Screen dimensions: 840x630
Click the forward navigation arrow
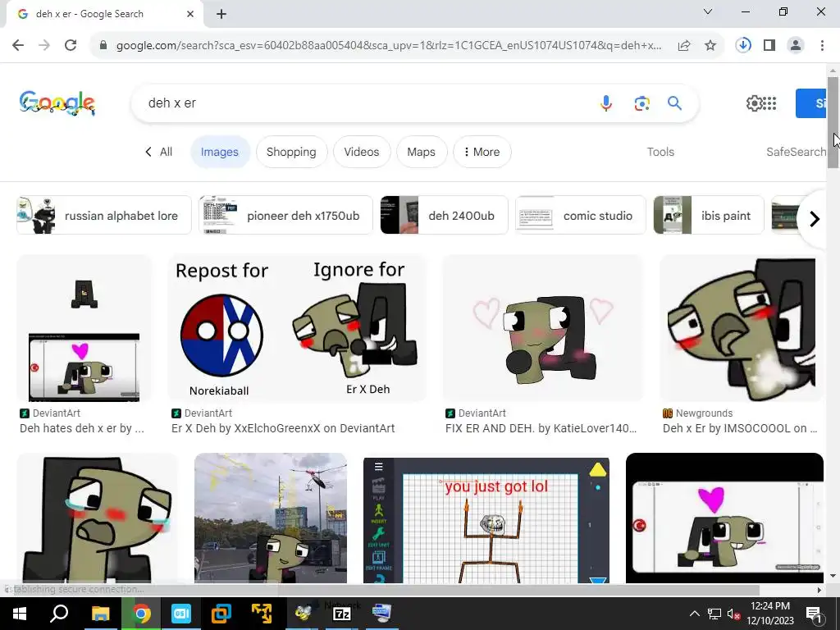point(44,46)
